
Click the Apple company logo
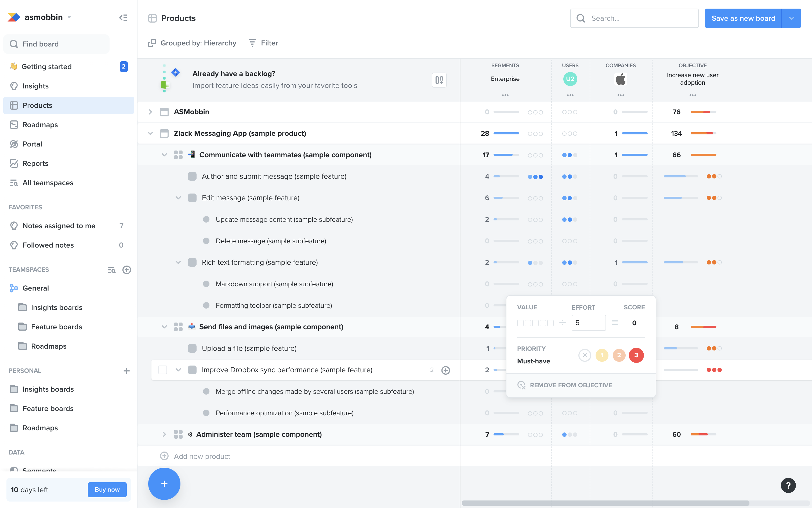click(620, 79)
